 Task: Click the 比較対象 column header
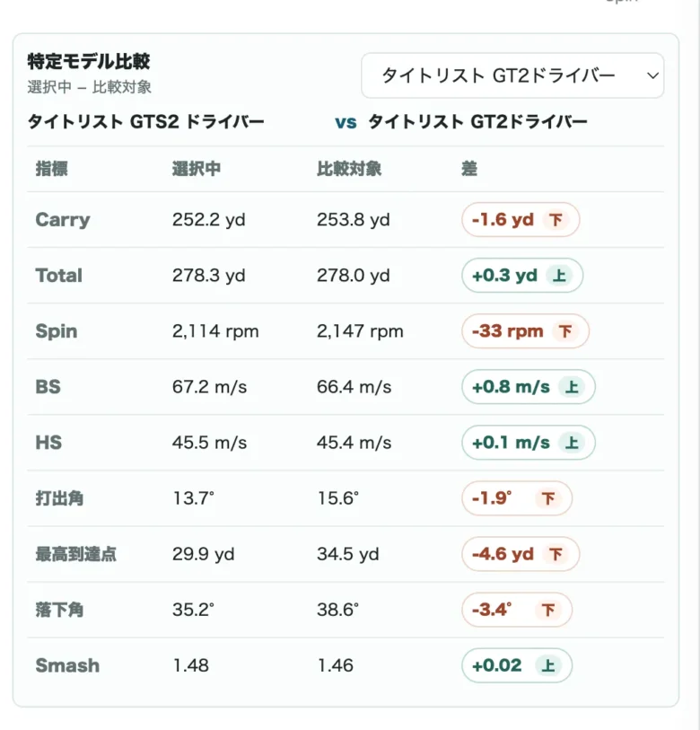pos(349,169)
